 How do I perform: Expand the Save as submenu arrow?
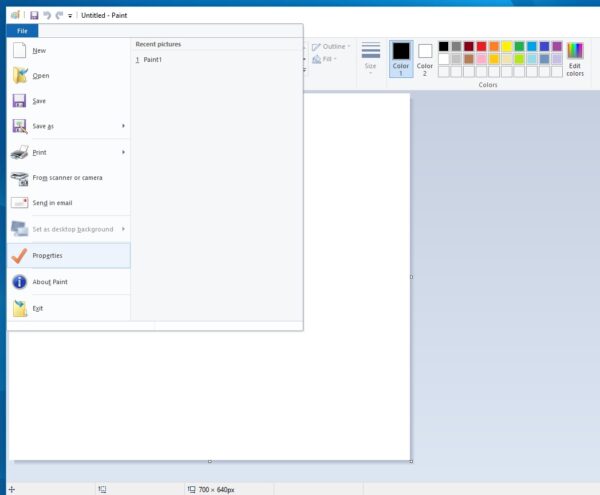pyautogui.click(x=123, y=126)
